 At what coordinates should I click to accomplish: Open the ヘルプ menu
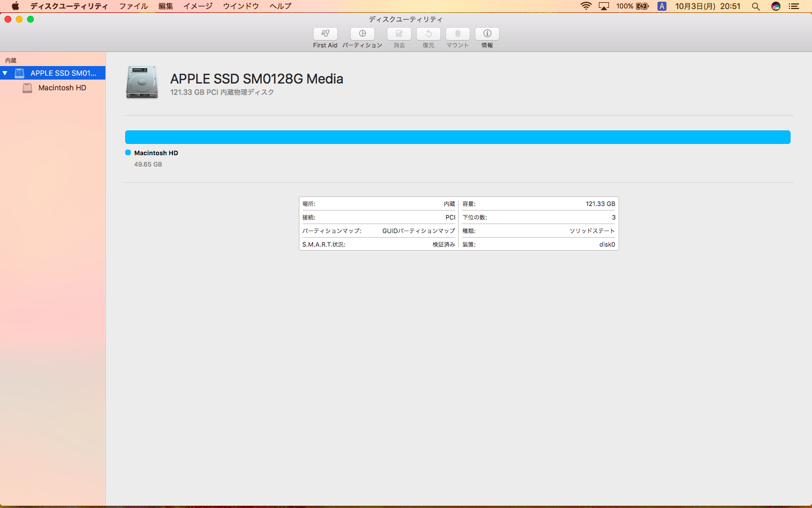coord(281,6)
